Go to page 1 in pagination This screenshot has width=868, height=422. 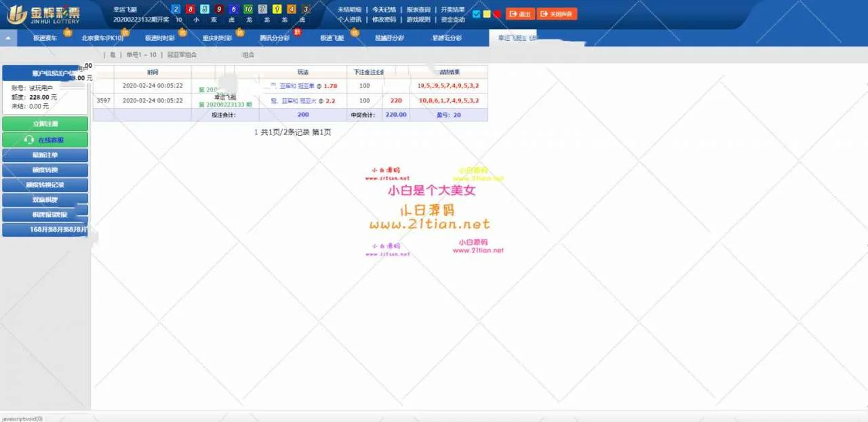pos(256,132)
